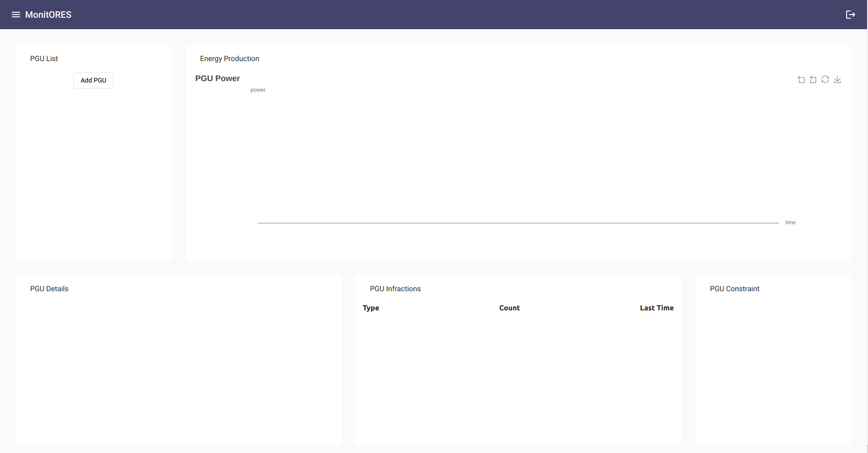The image size is (868, 453).
Task: Restore the PGU Power chart
Action: click(x=825, y=80)
